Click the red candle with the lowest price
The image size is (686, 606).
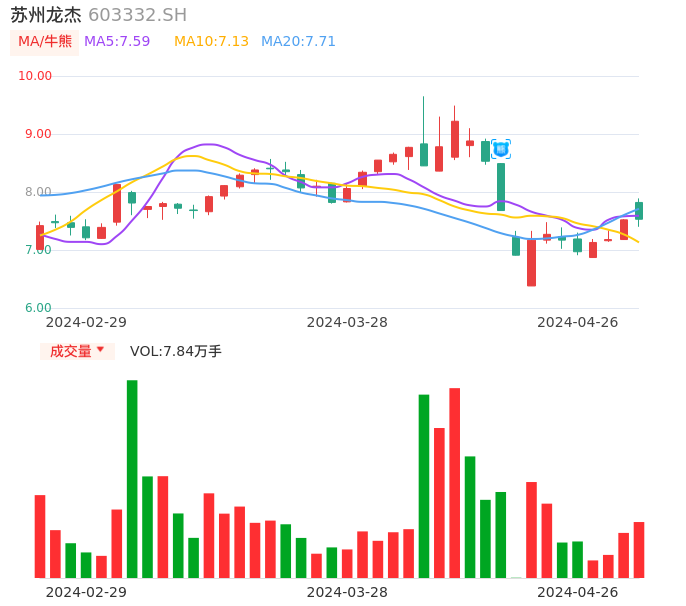pyautogui.click(x=531, y=262)
